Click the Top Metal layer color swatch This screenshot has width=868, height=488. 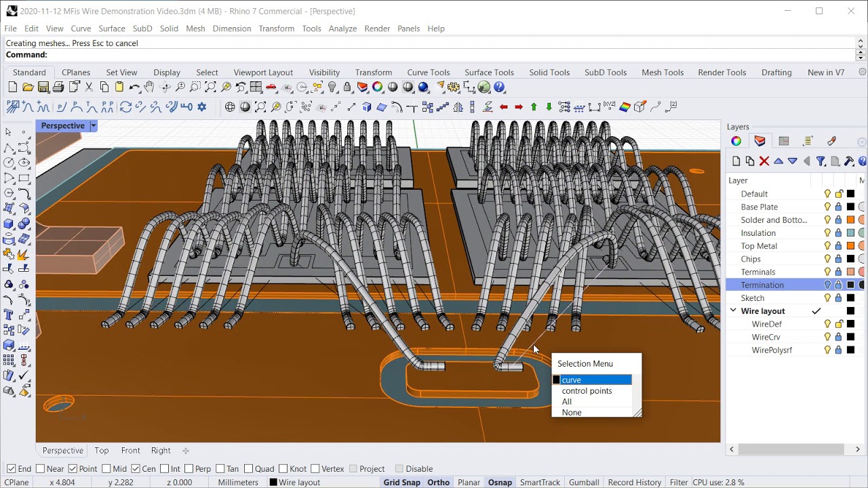pos(850,246)
